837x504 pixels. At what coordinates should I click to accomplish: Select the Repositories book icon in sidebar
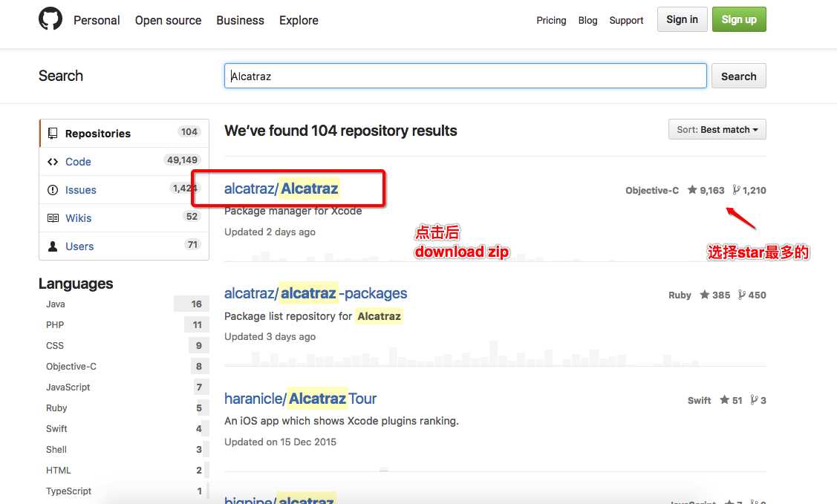52,134
